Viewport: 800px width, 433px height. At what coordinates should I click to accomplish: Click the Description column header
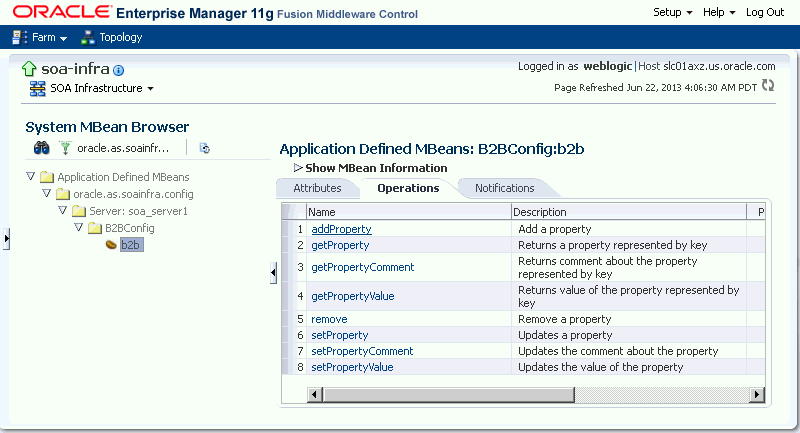coord(629,212)
